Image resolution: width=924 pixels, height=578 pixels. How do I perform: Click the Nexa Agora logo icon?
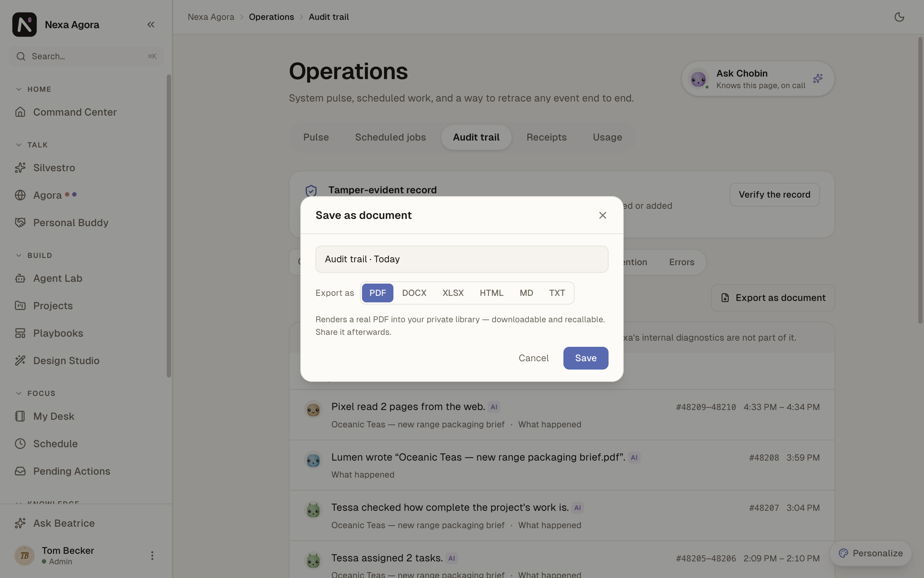[25, 25]
